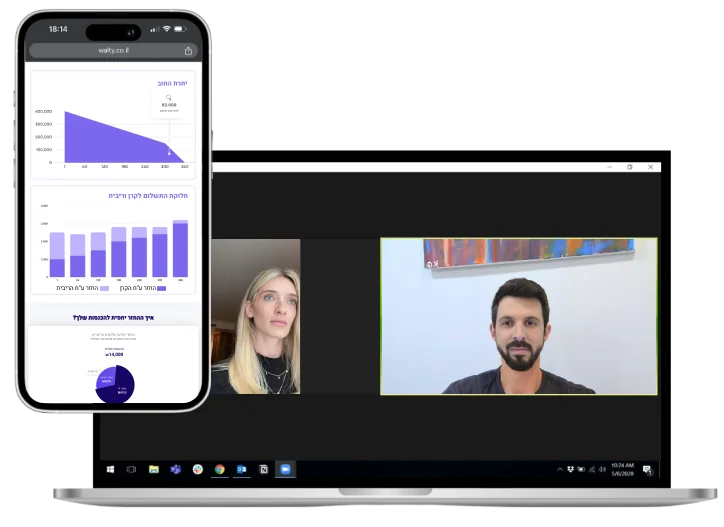Tap the share icon in phone browser

coord(188,50)
